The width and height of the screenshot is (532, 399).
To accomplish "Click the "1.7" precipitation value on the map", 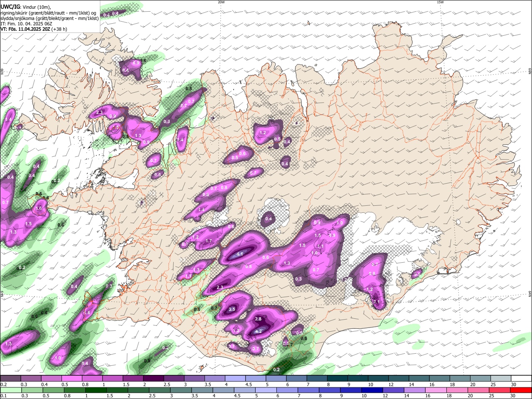I will pyautogui.click(x=209, y=241).
